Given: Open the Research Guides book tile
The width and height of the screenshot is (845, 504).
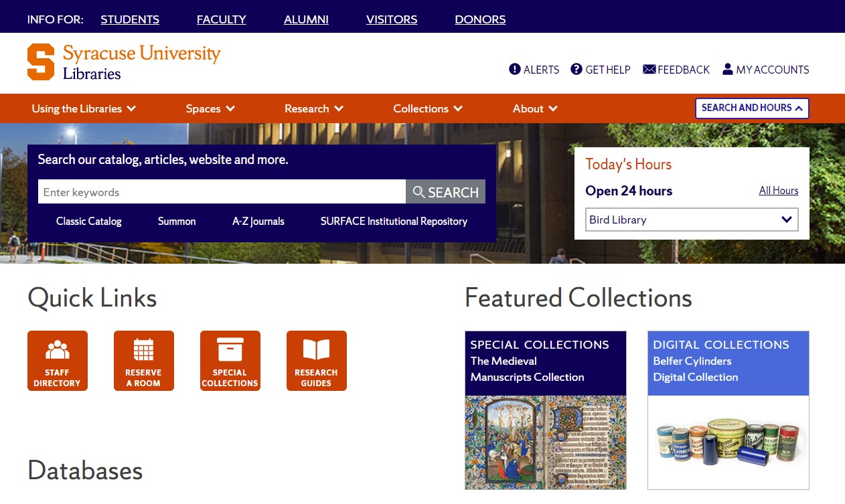Looking at the screenshot, I should (317, 361).
